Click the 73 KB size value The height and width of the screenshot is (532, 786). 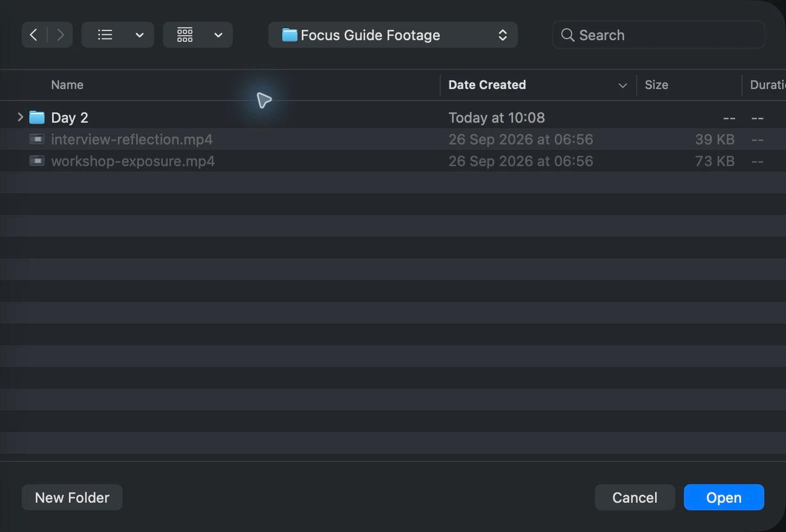click(x=715, y=161)
